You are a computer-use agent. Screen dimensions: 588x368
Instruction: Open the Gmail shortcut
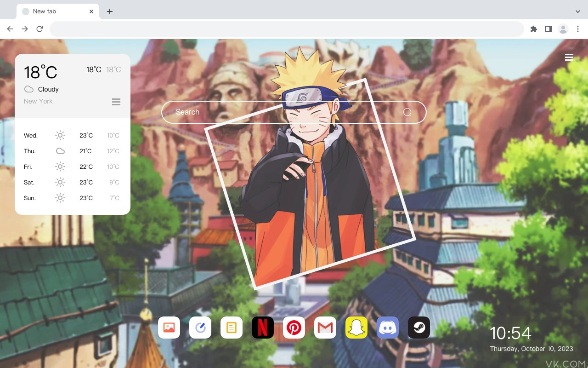click(325, 328)
